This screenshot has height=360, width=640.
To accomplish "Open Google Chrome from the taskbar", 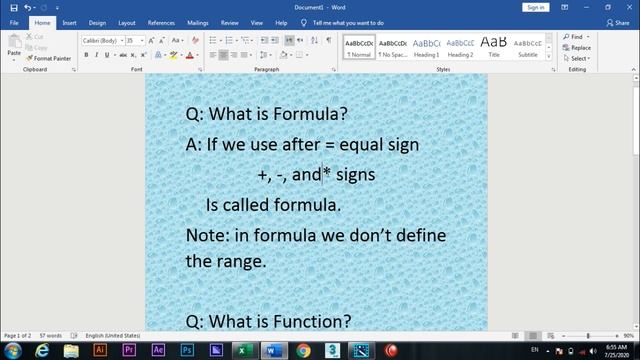I will [x=303, y=351].
